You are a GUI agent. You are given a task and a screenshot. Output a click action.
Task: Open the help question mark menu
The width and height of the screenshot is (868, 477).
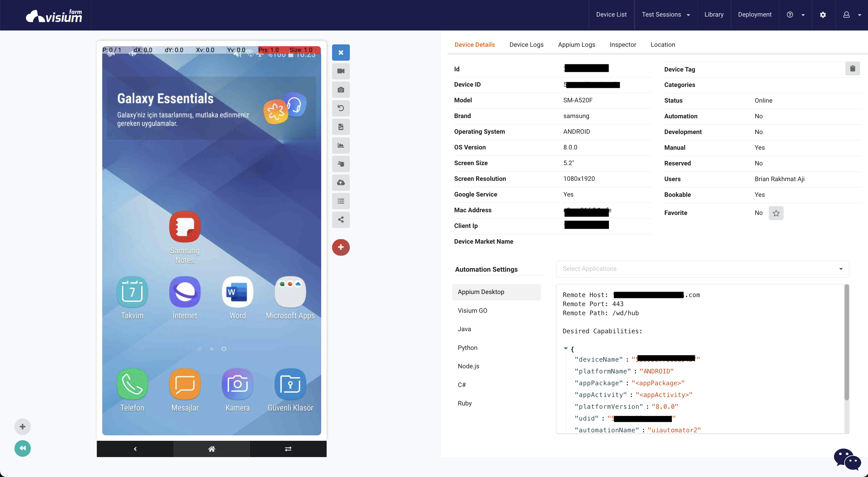click(796, 15)
